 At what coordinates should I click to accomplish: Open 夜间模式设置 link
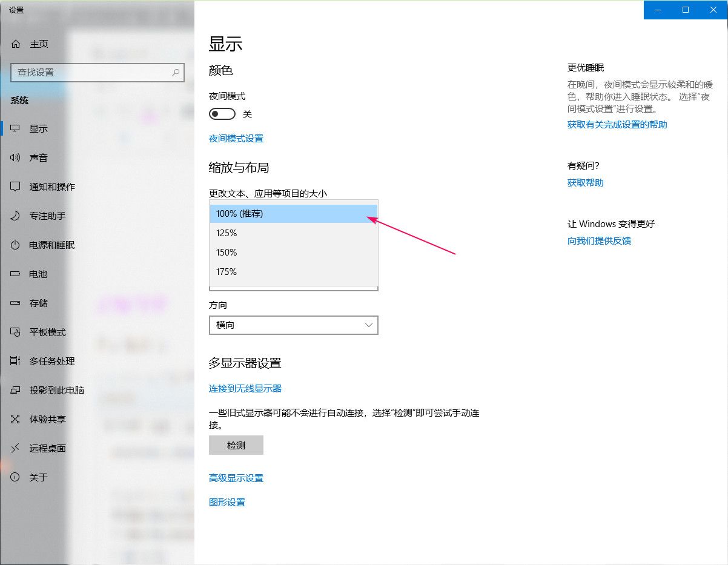(x=236, y=139)
